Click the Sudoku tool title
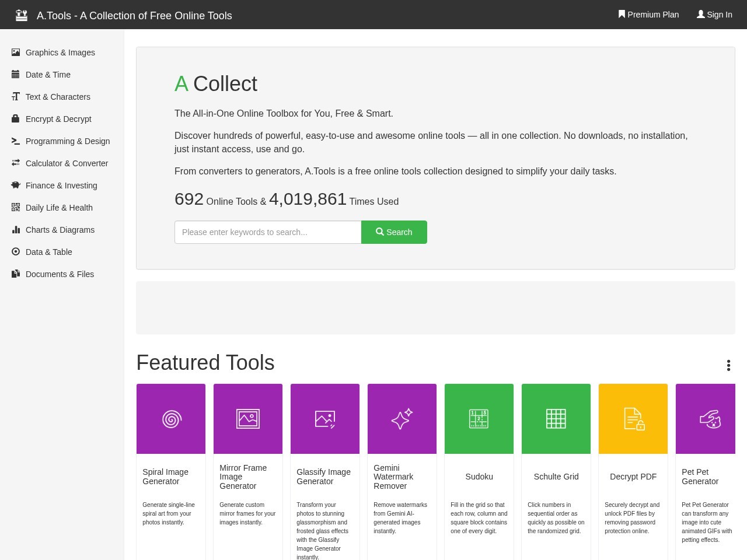Screen dimensions: 747x560 click(x=479, y=477)
